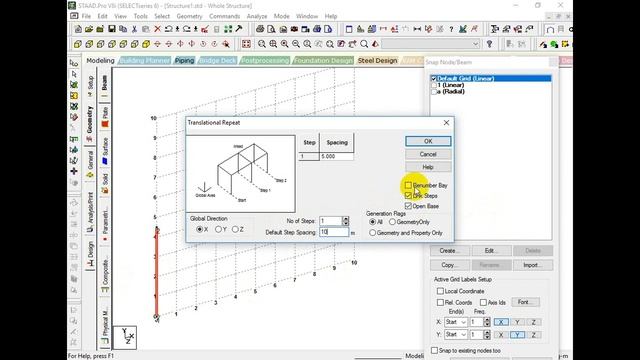Click the Undo arrow icon
640x360 pixels.
[x=168, y=29]
